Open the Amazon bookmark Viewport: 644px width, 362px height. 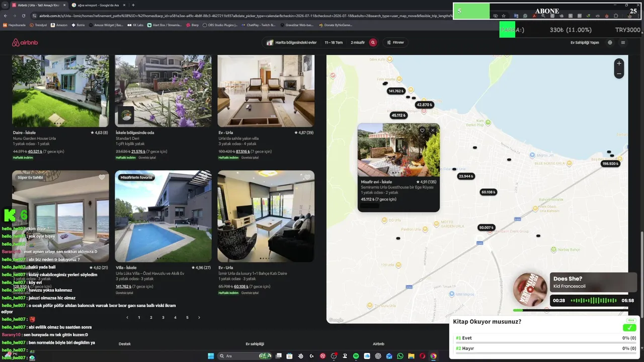pos(59,25)
